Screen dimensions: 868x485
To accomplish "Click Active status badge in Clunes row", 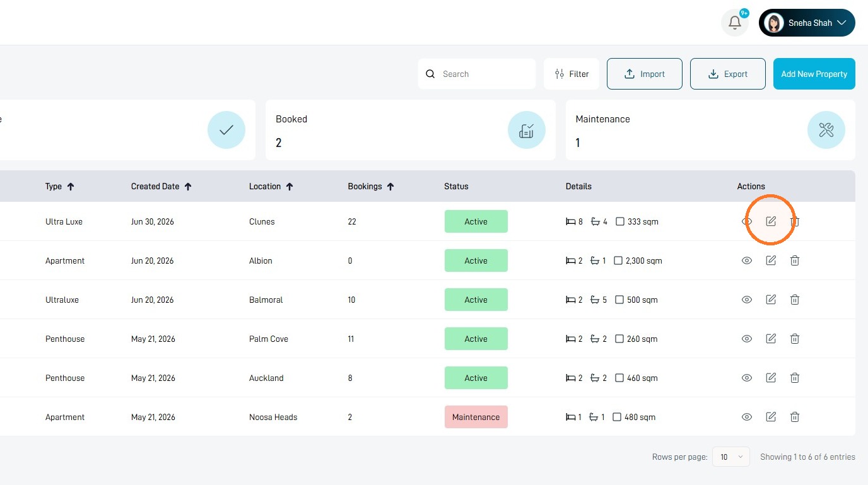I will point(476,221).
